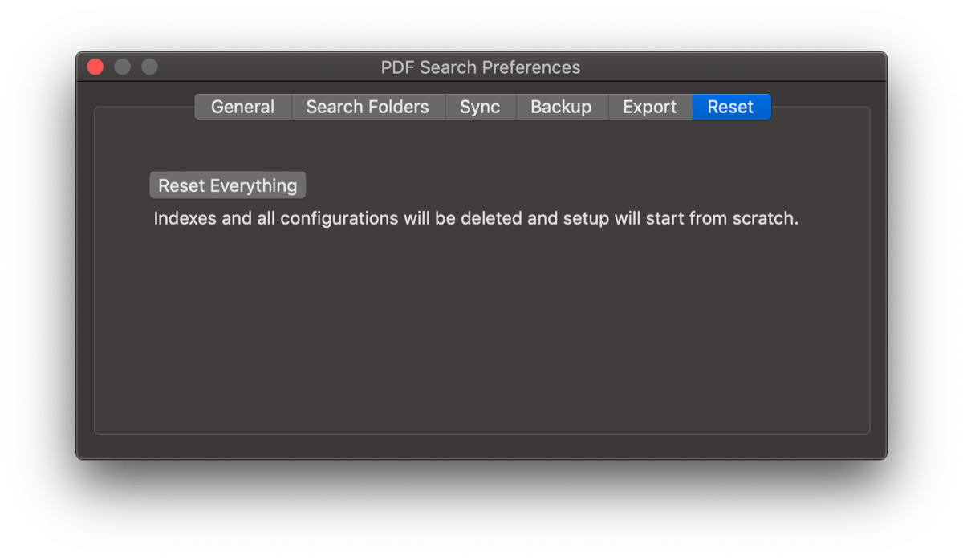
Task: Click the dimmed zoom window button
Action: (149, 67)
